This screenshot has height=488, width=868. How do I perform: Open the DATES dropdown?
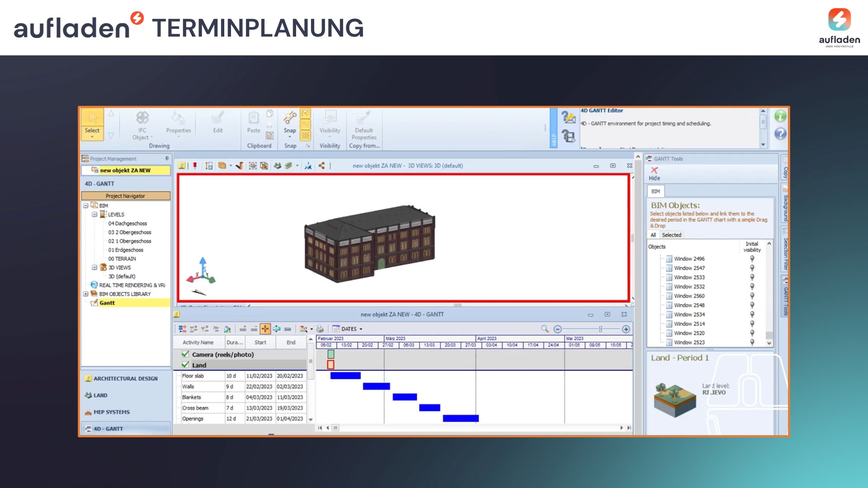[x=347, y=329]
